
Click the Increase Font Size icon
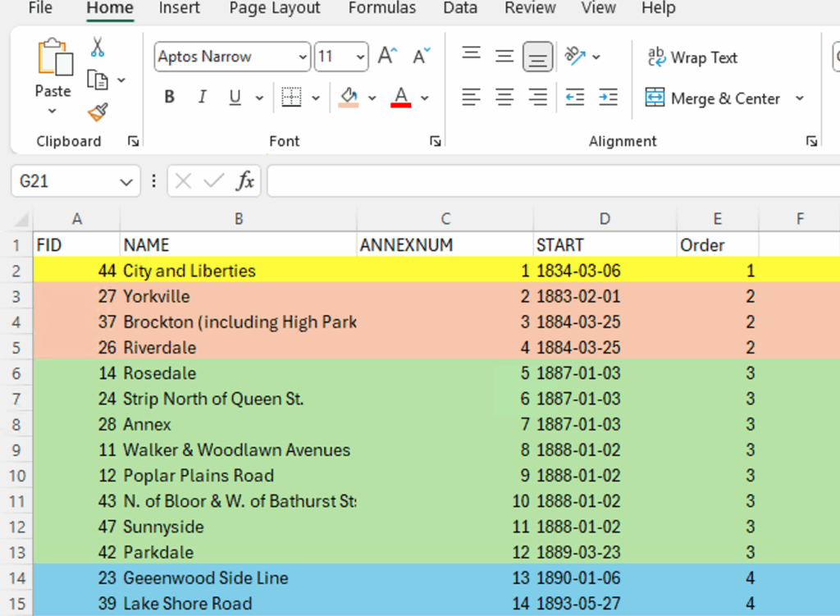tap(387, 57)
